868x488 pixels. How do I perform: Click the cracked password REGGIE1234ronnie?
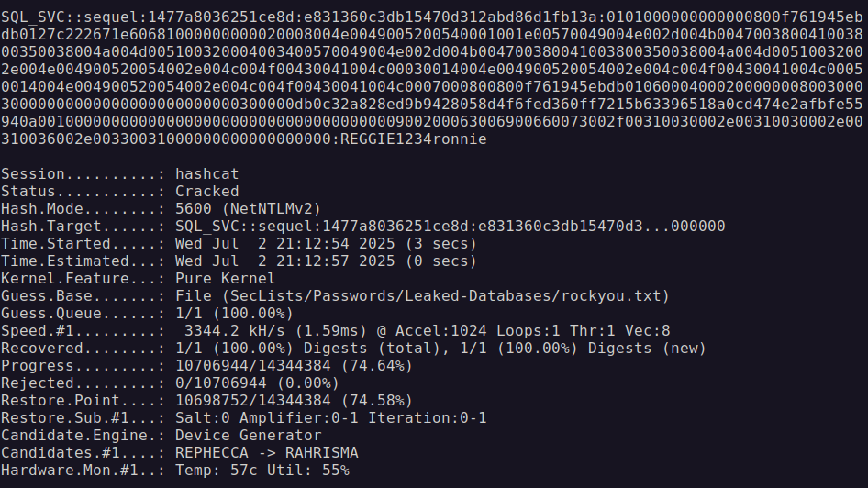(x=414, y=139)
